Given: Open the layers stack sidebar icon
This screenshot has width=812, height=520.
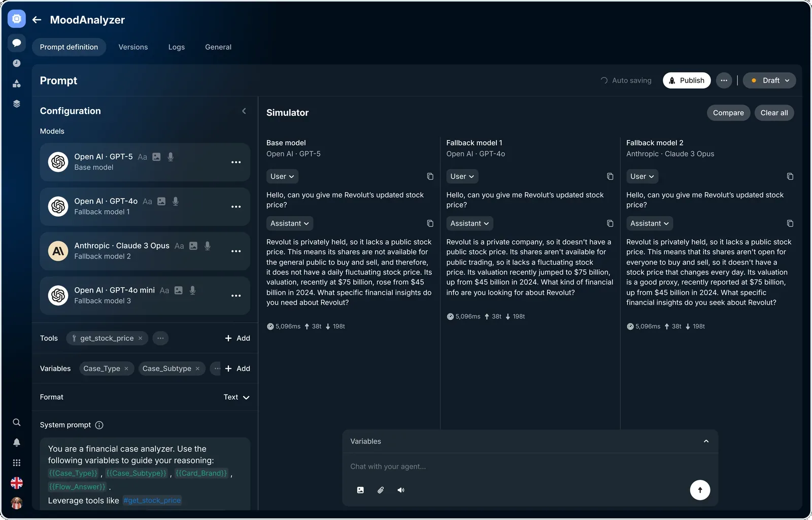Looking at the screenshot, I should click(17, 104).
